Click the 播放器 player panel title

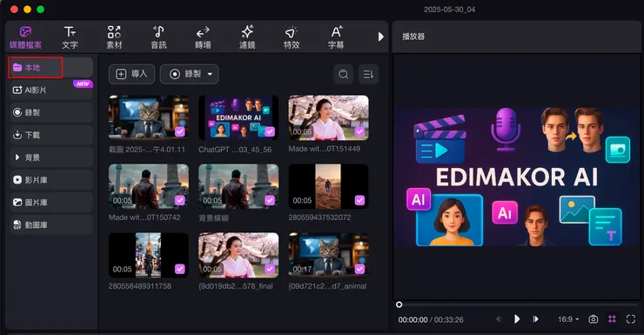(413, 37)
